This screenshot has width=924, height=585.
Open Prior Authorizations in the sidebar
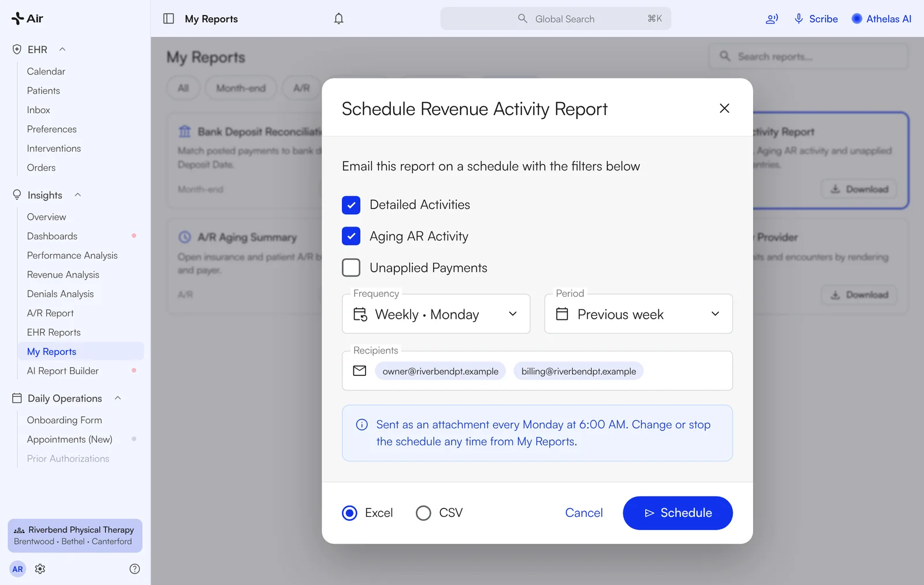pos(68,459)
